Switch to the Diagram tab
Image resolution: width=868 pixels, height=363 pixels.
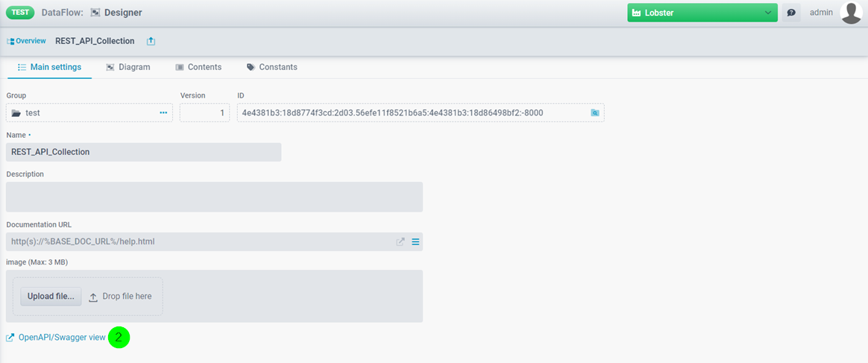click(128, 67)
